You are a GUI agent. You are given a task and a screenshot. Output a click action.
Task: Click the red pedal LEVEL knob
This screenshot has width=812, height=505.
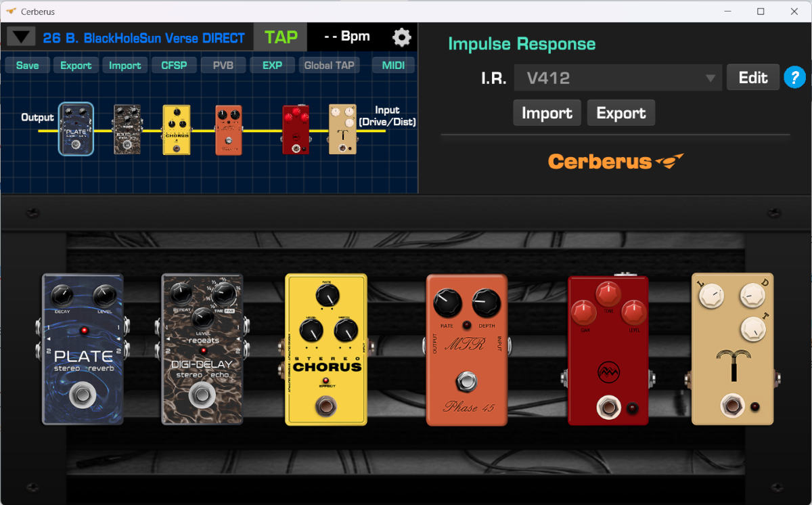coord(634,313)
